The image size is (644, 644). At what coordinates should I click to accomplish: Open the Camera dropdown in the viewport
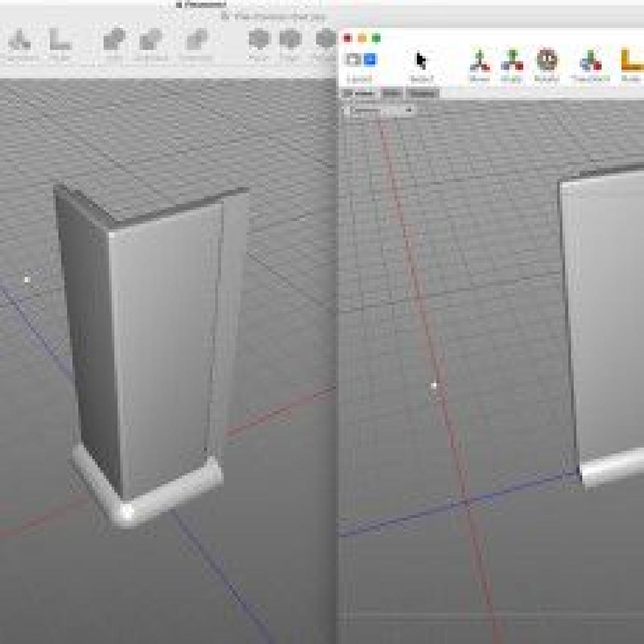[x=379, y=111]
